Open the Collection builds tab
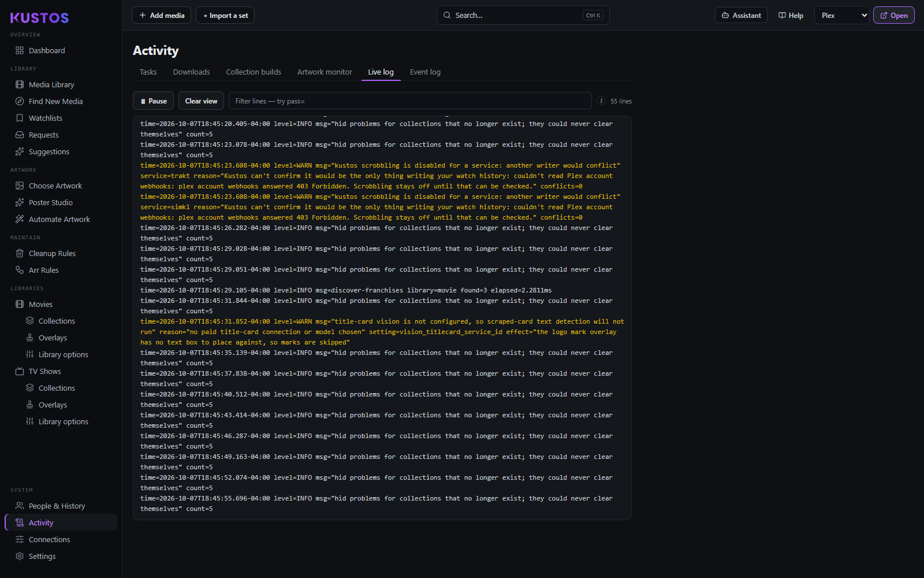This screenshot has width=924, height=578. click(254, 72)
